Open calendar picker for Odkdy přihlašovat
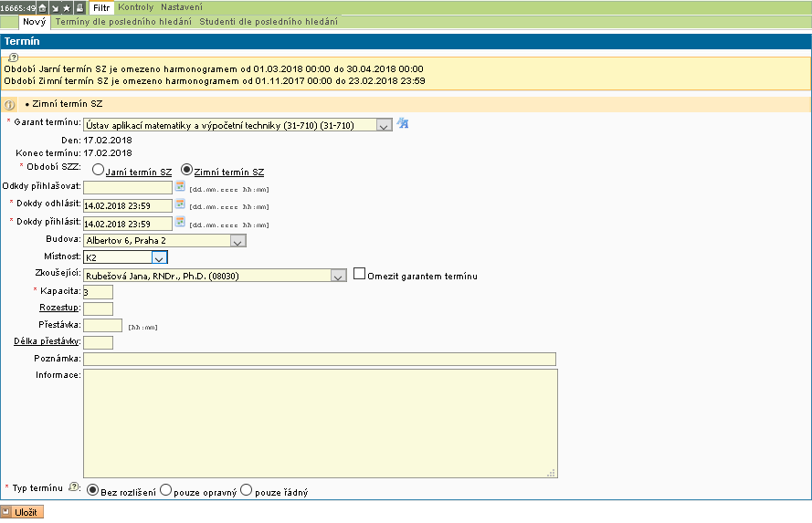The height and width of the screenshot is (523, 812). (x=180, y=187)
